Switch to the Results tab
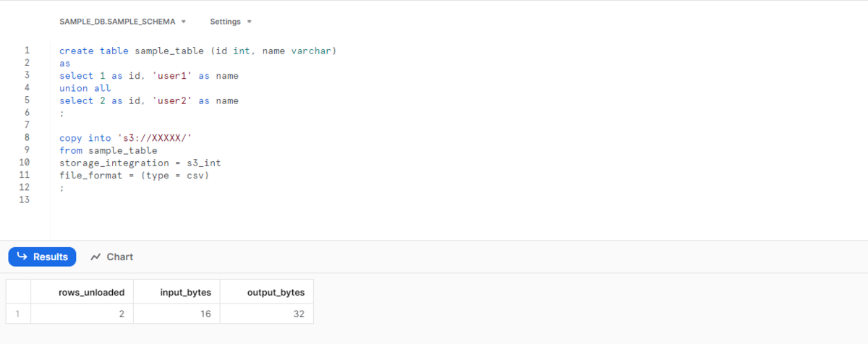This screenshot has height=344, width=868. pos(42,257)
